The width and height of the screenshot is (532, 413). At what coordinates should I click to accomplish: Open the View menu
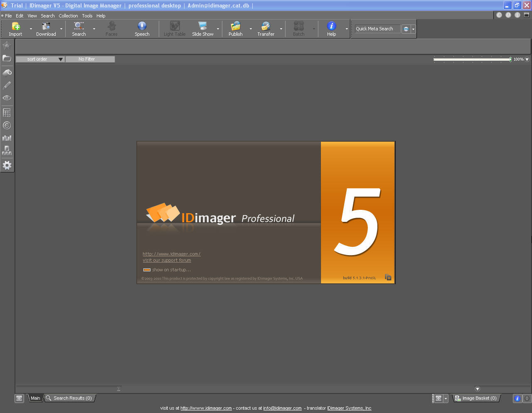[x=32, y=16]
